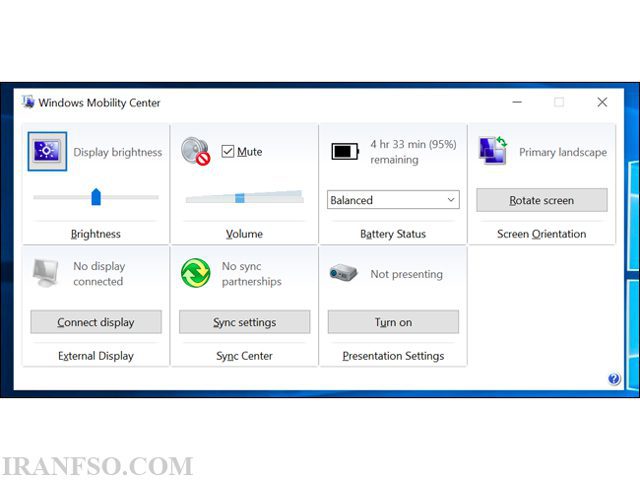Screen dimensions: 640x480
Task: Click the 'Display brightness' text
Action: point(118,152)
